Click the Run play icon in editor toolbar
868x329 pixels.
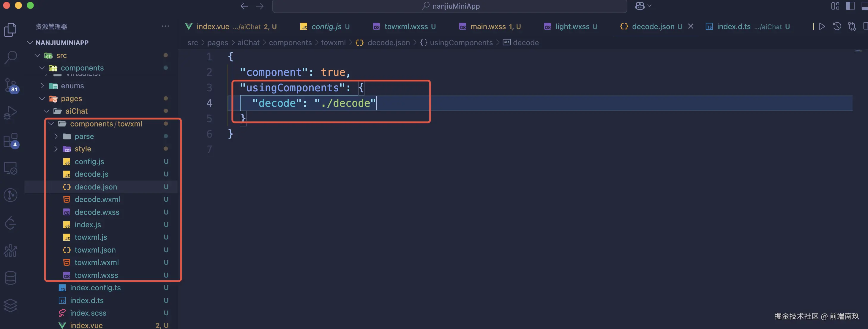coord(822,26)
